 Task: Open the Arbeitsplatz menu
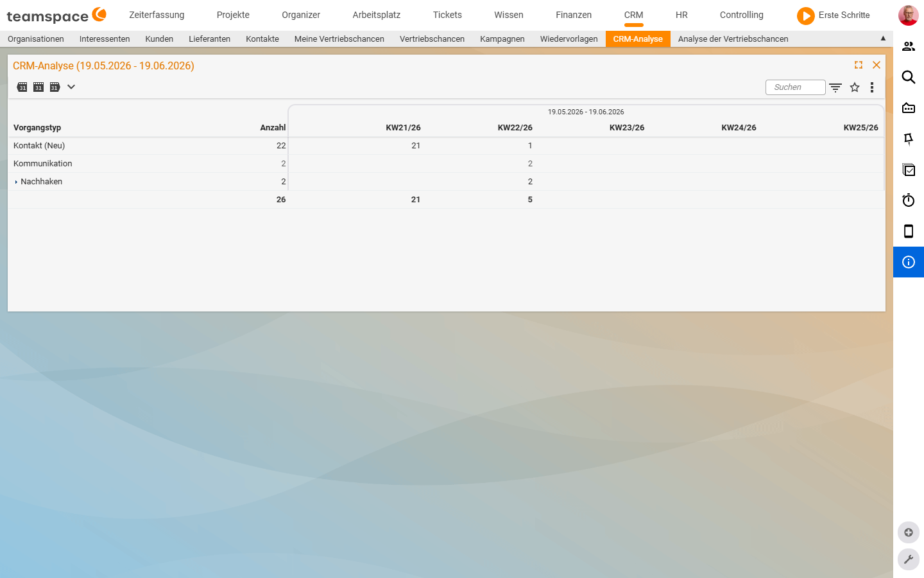pos(377,15)
